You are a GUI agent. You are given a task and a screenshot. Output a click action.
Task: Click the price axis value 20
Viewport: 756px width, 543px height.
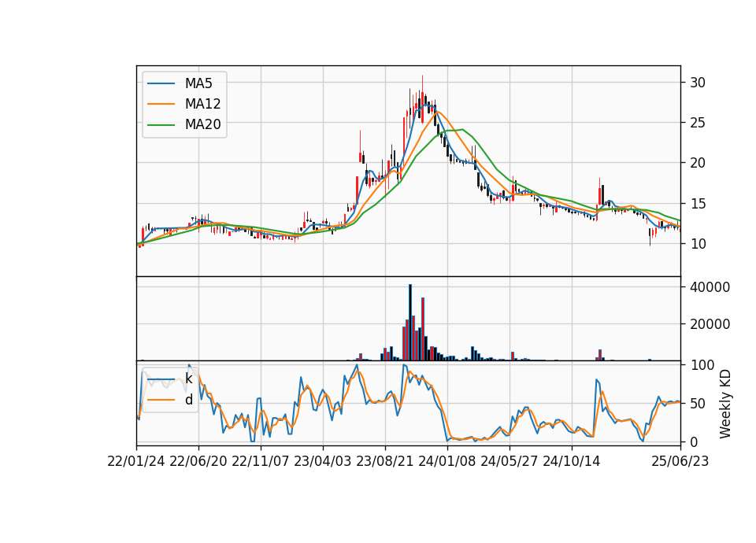pos(698,163)
